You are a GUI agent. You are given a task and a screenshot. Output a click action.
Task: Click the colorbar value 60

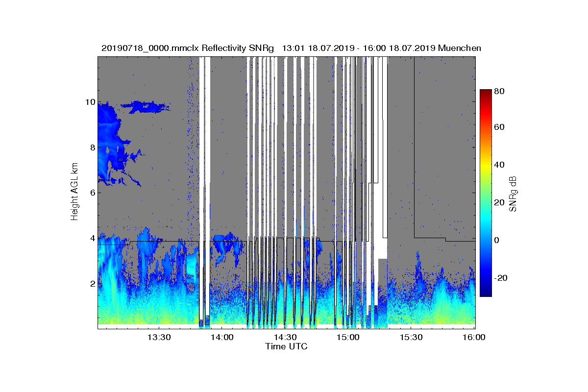point(500,127)
